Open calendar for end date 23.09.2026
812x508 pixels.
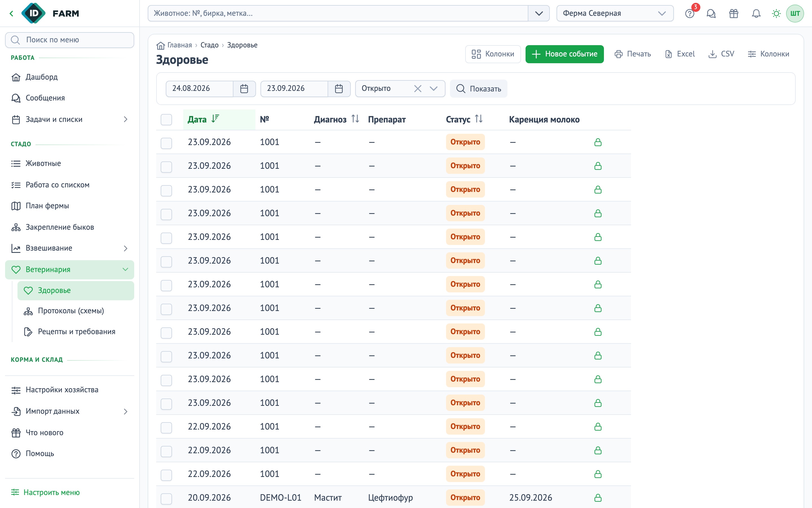339,89
